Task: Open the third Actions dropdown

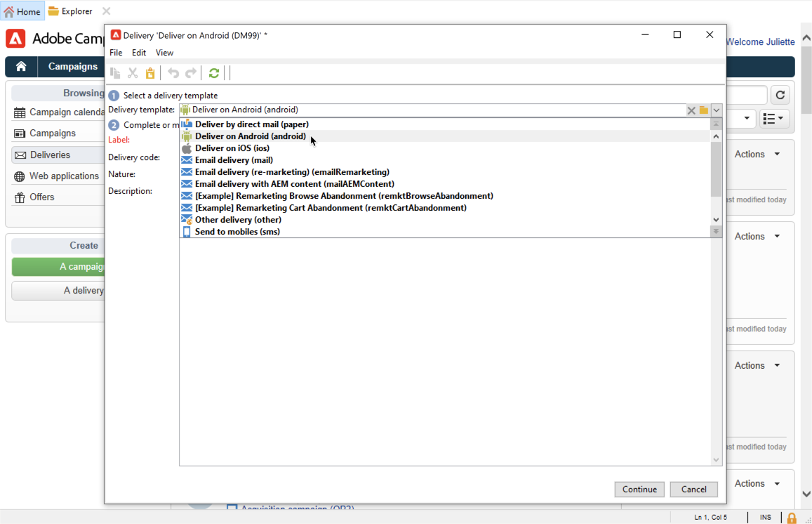Action: click(757, 365)
